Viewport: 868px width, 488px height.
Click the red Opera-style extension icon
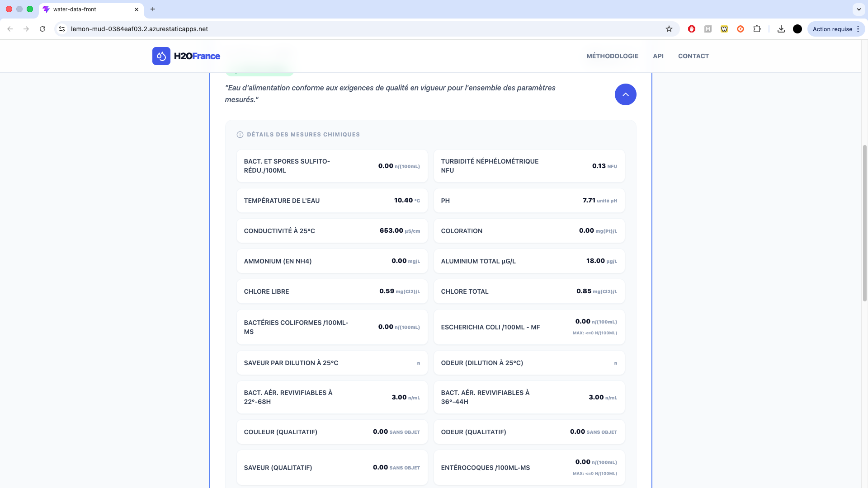tap(691, 29)
